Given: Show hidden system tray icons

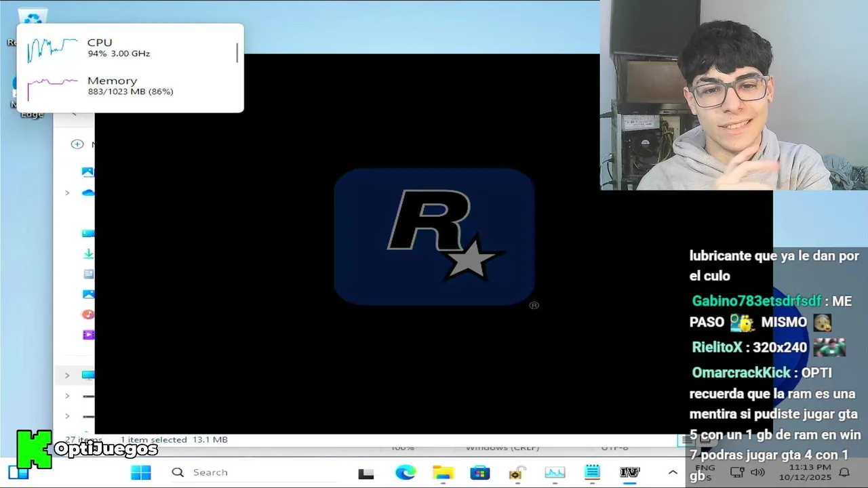Looking at the screenshot, I should point(673,472).
